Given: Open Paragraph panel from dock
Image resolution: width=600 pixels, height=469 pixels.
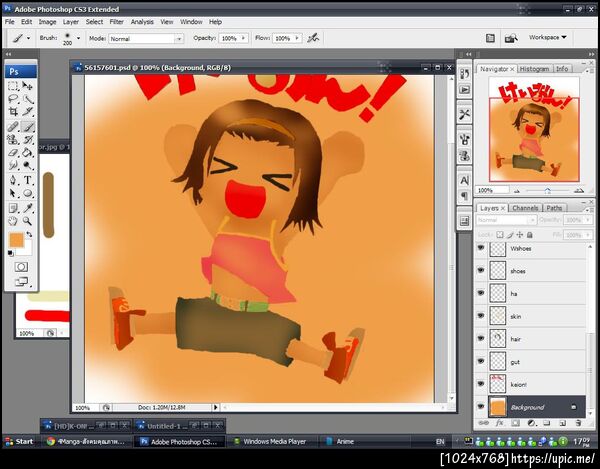Looking at the screenshot, I should [465, 196].
